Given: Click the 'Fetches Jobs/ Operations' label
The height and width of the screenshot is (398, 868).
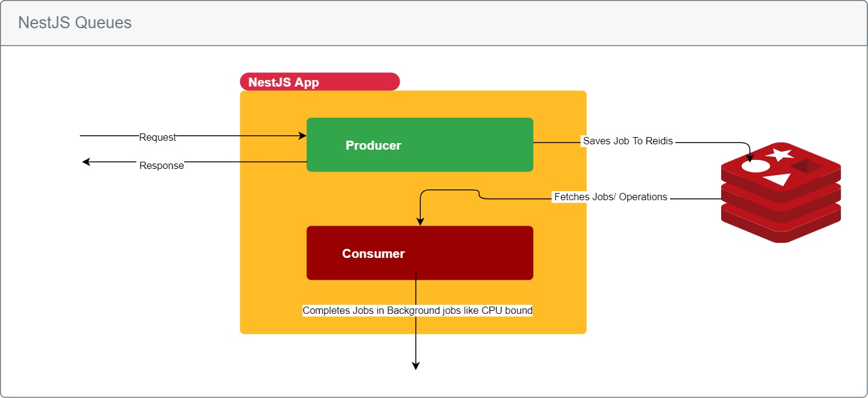Looking at the screenshot, I should point(610,197).
